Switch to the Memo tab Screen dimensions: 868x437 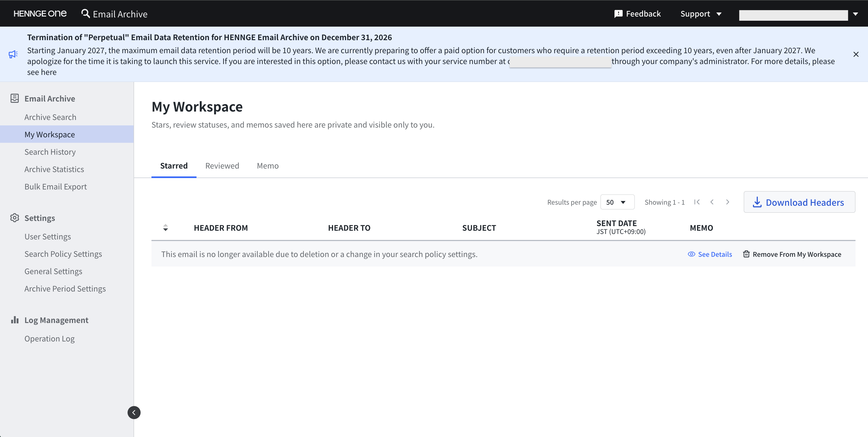pos(268,166)
